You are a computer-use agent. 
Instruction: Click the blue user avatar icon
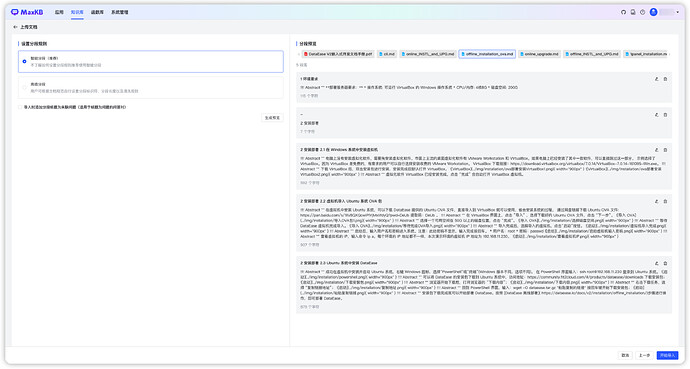click(653, 12)
